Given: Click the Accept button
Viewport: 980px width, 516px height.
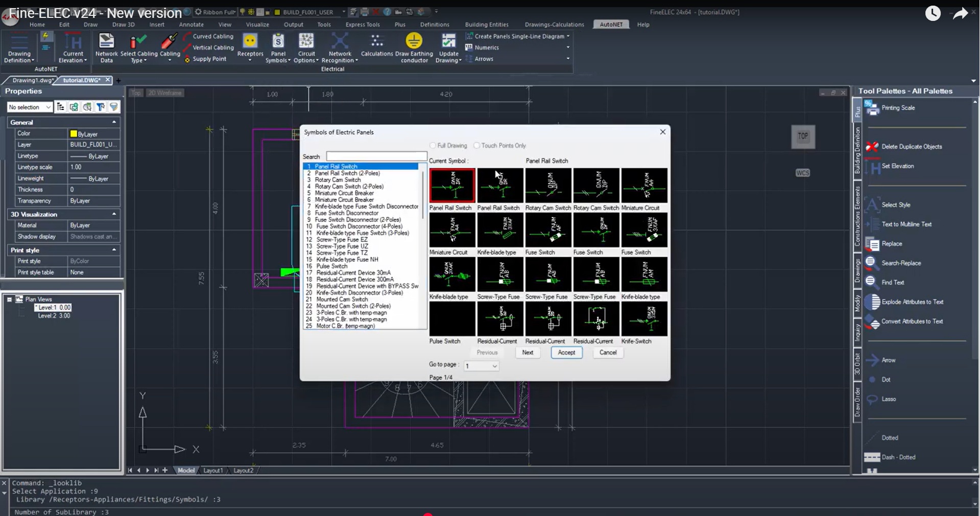Looking at the screenshot, I should [x=566, y=353].
